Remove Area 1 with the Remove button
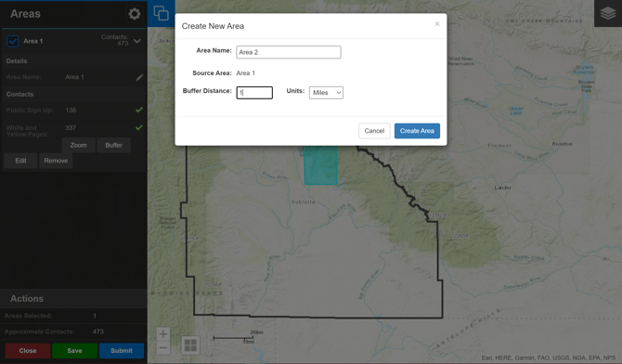This screenshot has height=364, width=622. point(56,161)
